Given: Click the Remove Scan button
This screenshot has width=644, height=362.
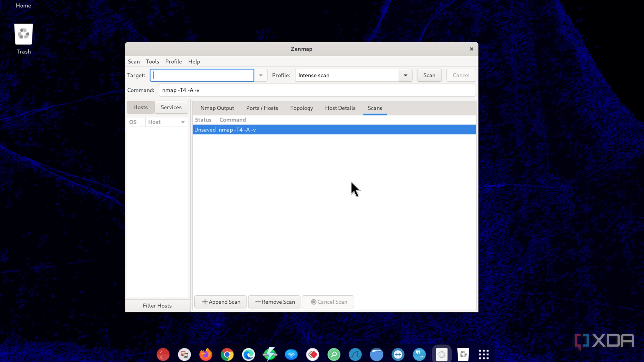Looking at the screenshot, I should pos(274,302).
